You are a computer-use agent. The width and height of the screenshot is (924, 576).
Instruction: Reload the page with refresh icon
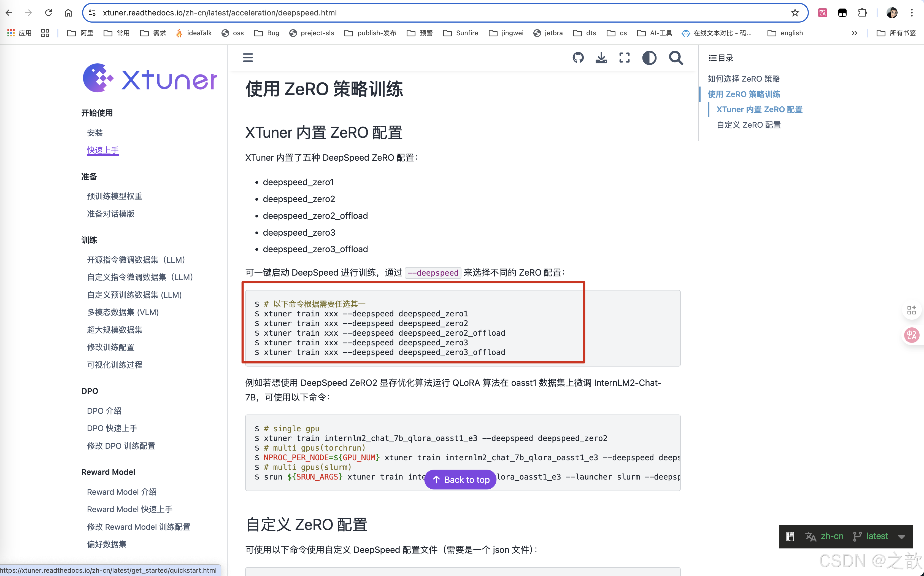[48, 13]
